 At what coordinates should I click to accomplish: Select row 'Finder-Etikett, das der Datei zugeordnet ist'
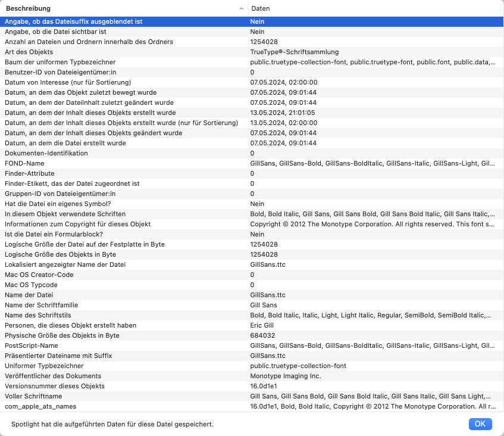tap(252, 183)
